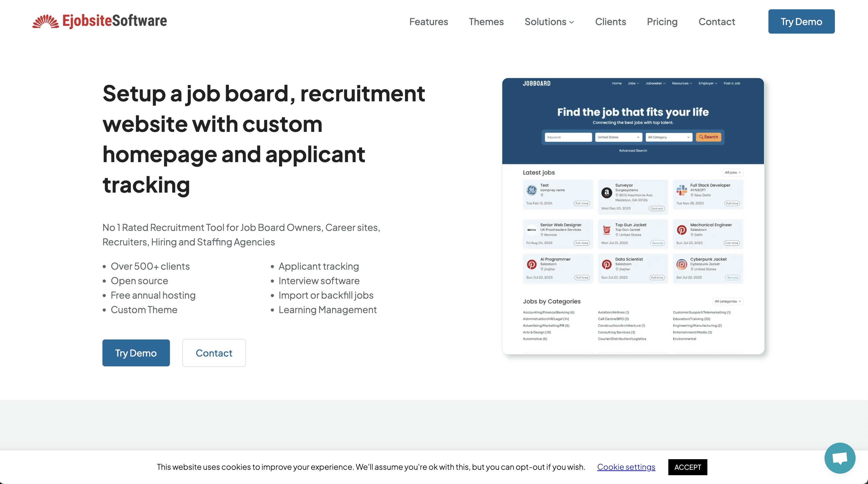This screenshot has width=868, height=484.
Task: Select the Features menu item
Action: tap(429, 21)
